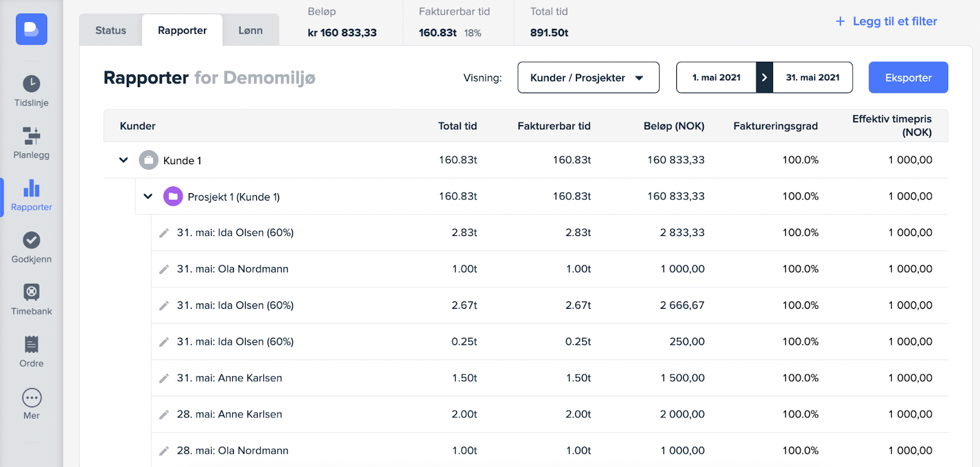Edit 31. mai Ola Nordmann entry
The width and height of the screenshot is (980, 467).
(164, 269)
